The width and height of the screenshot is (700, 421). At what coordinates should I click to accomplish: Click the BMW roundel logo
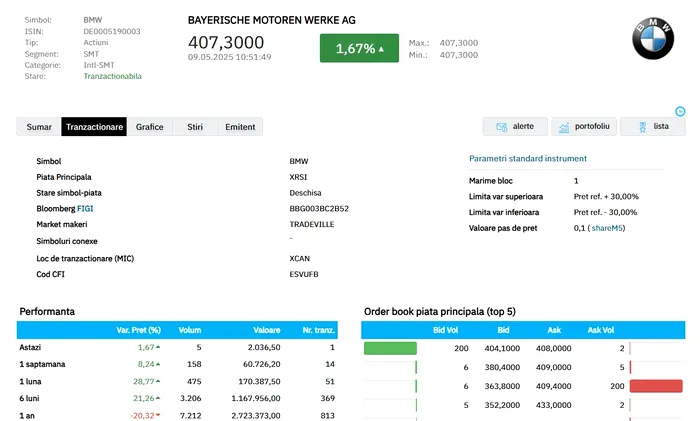pos(653,39)
